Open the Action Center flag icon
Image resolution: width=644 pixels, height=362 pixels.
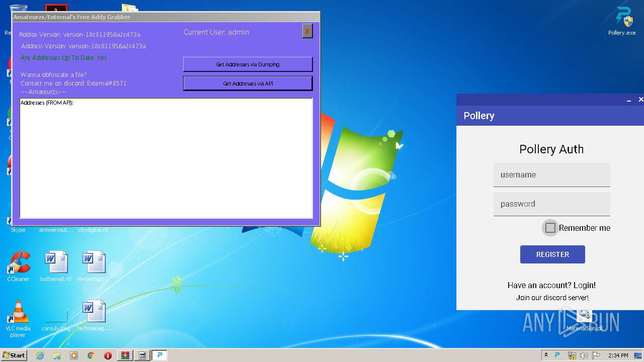[596, 355]
